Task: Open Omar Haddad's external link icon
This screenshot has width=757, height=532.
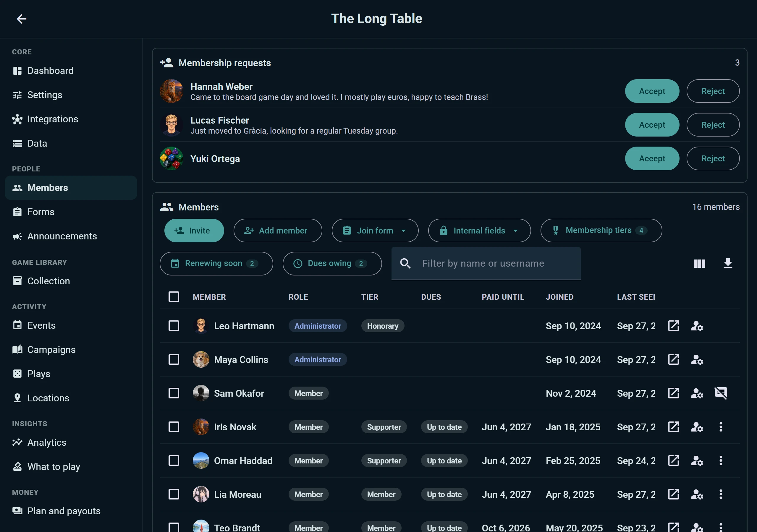Action: click(673, 460)
